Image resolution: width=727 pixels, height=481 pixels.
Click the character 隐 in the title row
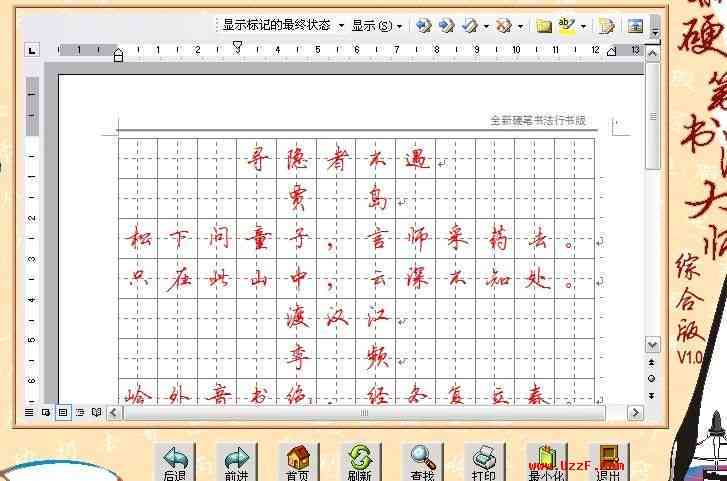coord(297,159)
